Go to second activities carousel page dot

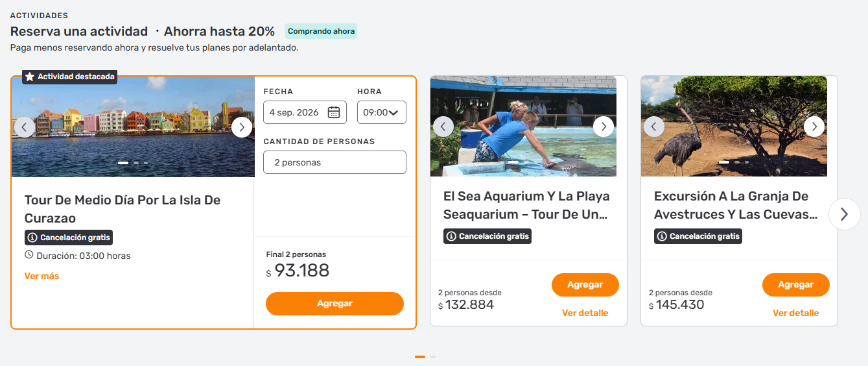(433, 357)
